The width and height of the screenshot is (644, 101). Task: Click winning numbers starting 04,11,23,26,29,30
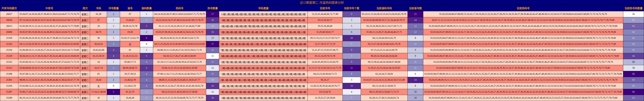coord(49,44)
